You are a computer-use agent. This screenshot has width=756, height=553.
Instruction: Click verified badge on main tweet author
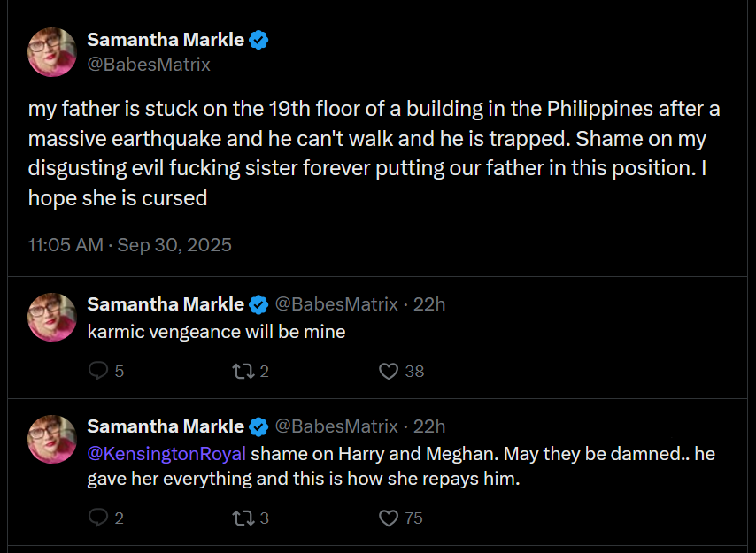[x=258, y=40]
